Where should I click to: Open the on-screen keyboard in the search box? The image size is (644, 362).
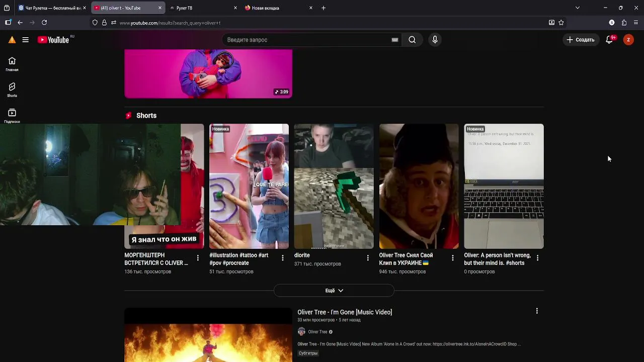click(395, 40)
